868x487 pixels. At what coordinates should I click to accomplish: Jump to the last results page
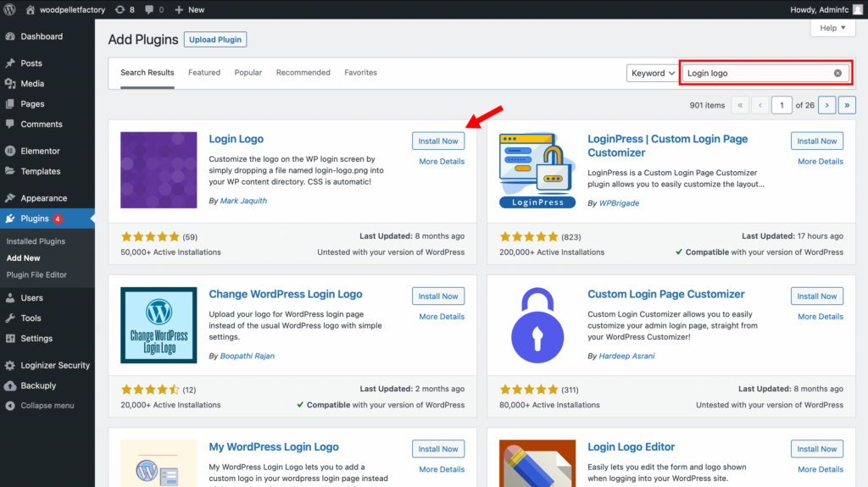click(x=847, y=105)
